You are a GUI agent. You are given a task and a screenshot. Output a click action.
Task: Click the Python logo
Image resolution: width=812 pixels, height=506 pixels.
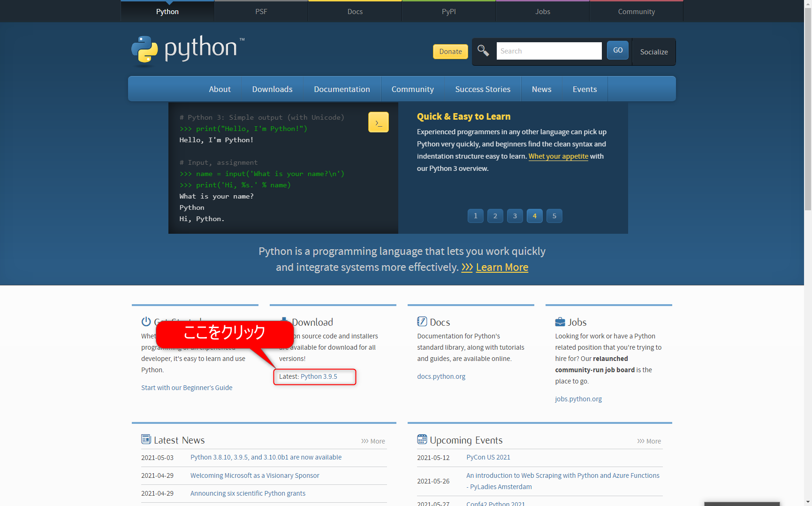coord(187,49)
